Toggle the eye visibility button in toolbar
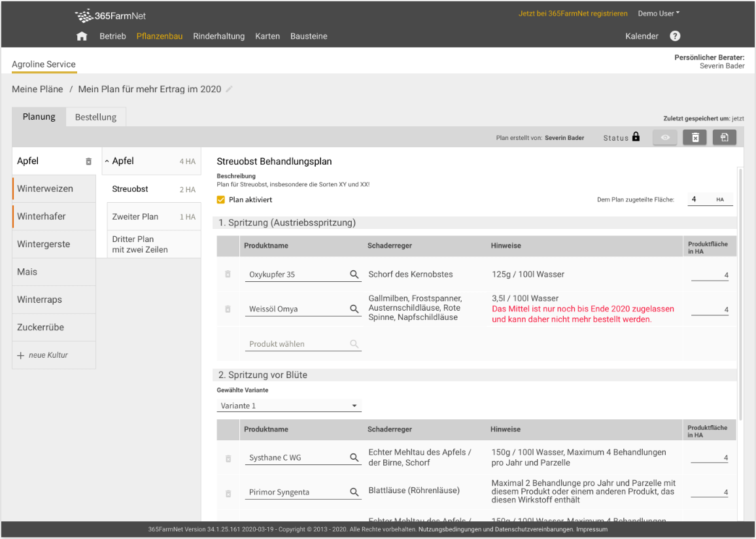This screenshot has width=756, height=539. (665, 137)
